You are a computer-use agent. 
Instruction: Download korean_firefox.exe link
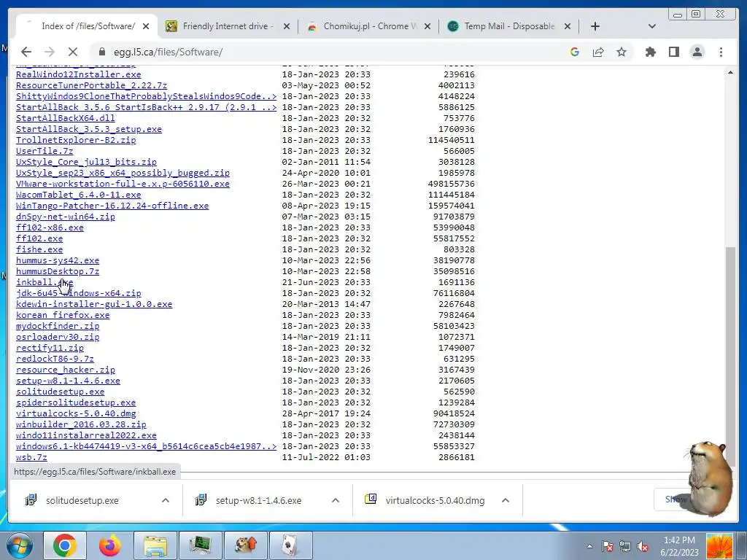click(x=63, y=315)
